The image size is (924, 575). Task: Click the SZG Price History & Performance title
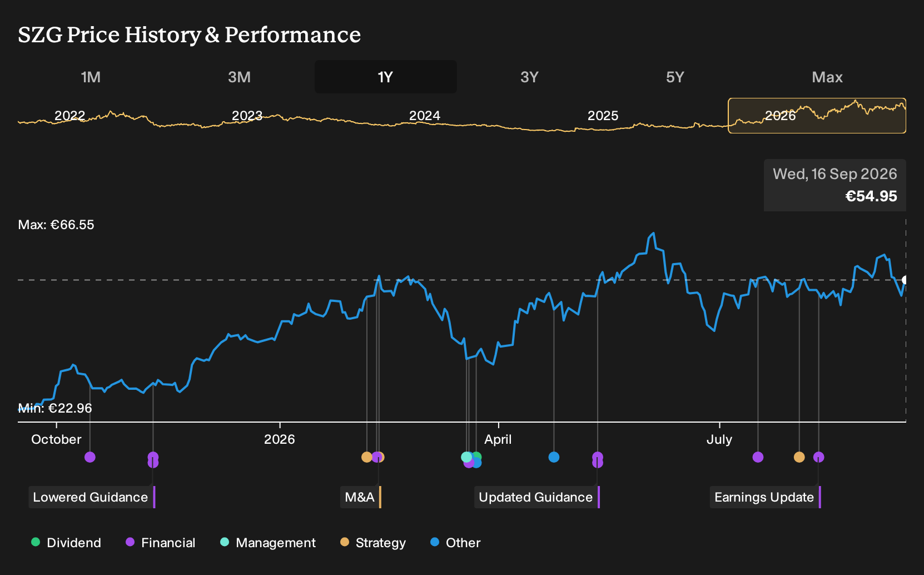pos(189,34)
